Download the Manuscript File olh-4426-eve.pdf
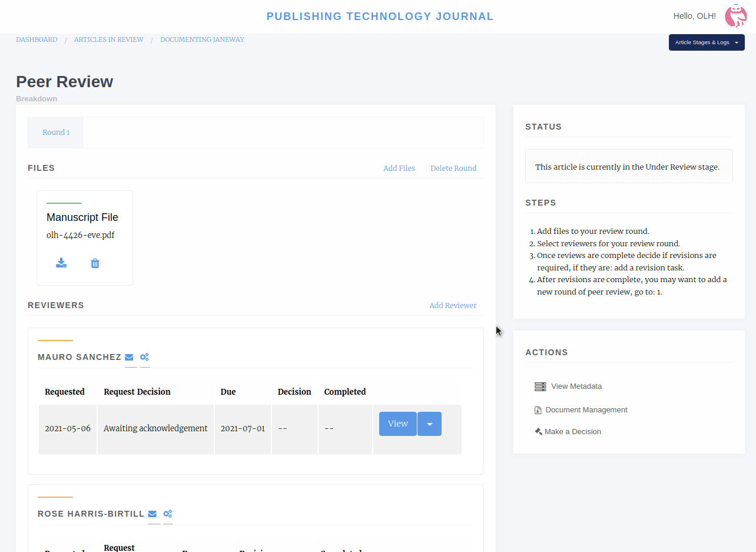This screenshot has width=756, height=552. tap(61, 263)
